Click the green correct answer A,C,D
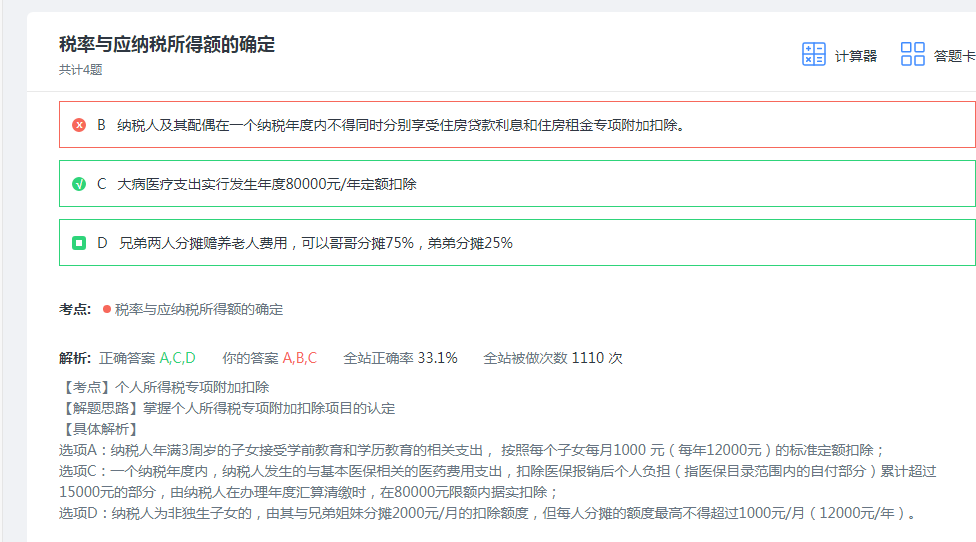The width and height of the screenshot is (976, 542). pyautogui.click(x=177, y=358)
